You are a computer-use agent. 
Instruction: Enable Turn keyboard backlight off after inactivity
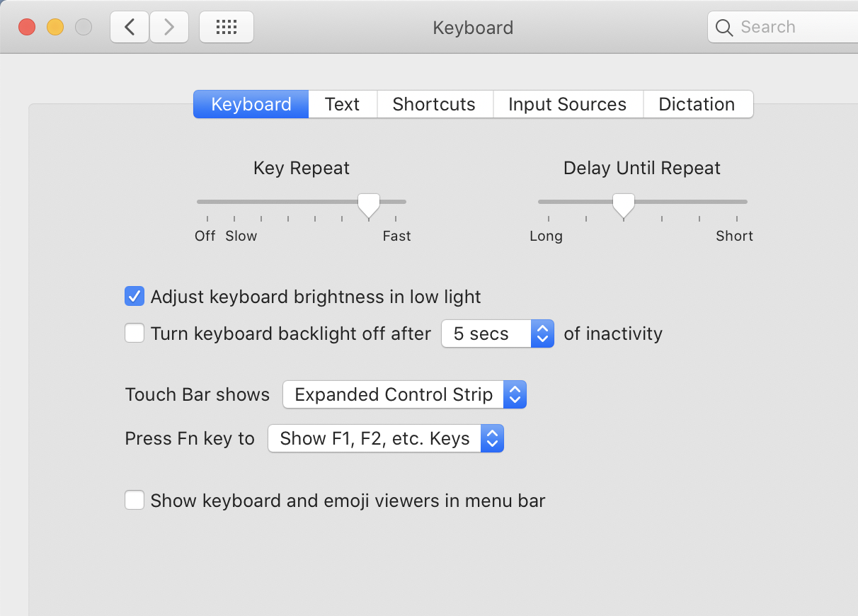coord(135,333)
